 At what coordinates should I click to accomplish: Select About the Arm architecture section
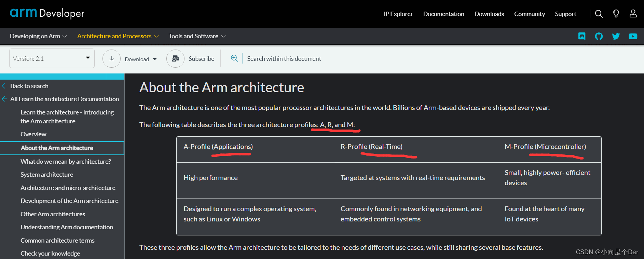tap(62, 148)
